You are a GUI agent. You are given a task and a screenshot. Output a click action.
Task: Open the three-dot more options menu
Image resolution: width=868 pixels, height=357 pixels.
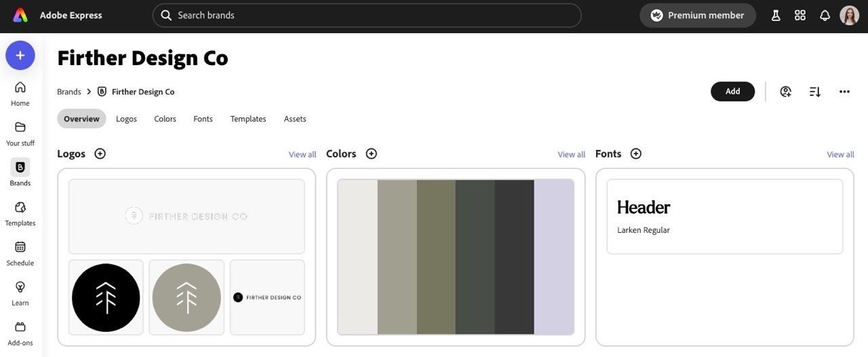pos(844,92)
